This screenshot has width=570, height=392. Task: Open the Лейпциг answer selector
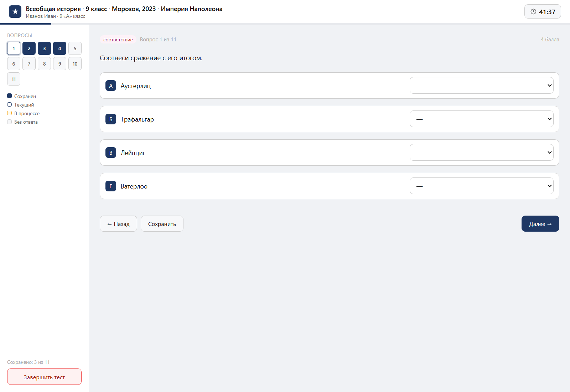coord(481,153)
